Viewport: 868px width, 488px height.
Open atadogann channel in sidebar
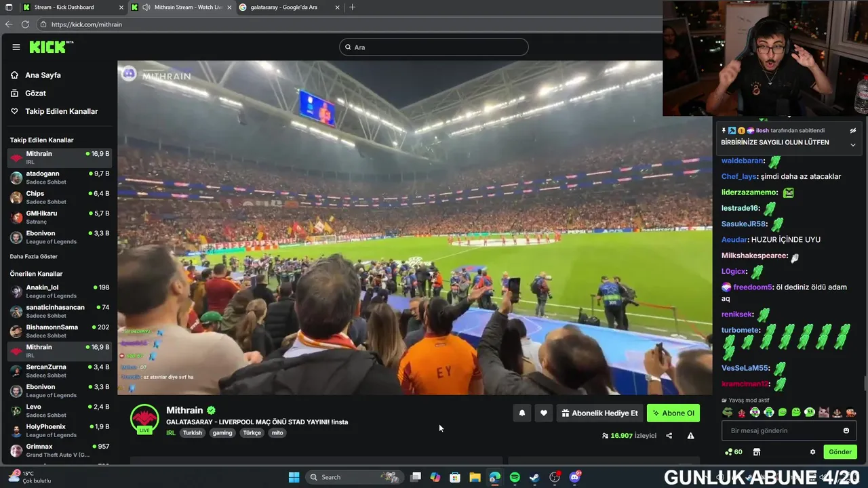[59, 178]
